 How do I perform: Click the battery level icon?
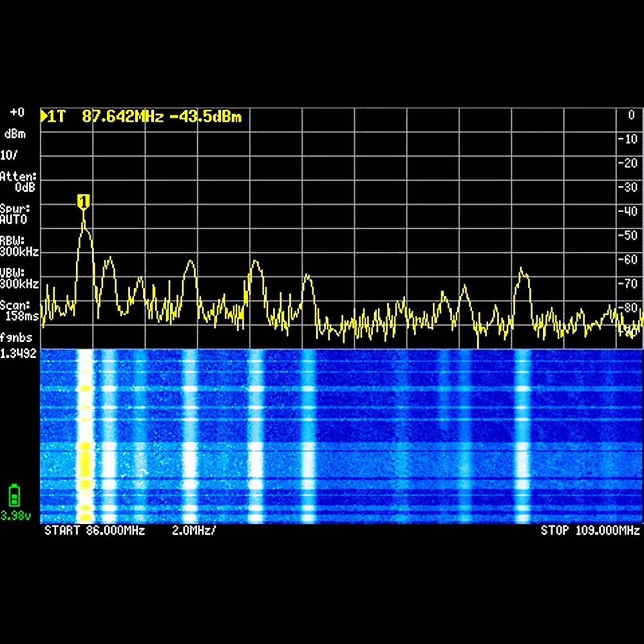14,496
